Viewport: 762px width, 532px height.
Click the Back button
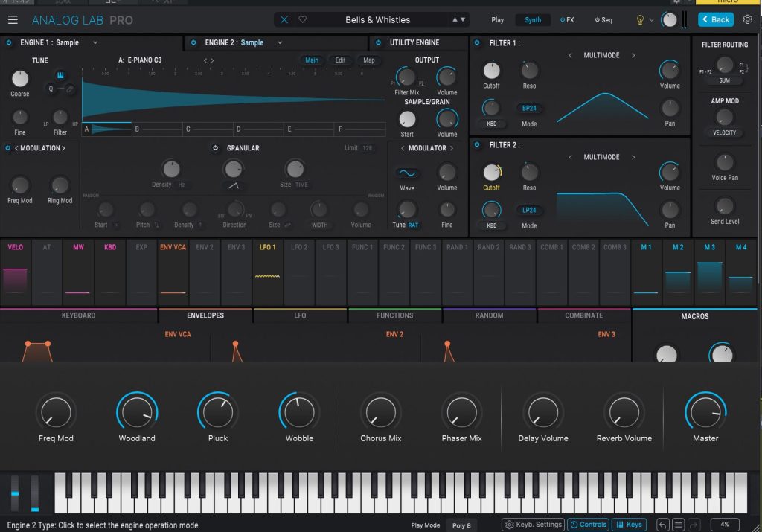[x=715, y=20]
